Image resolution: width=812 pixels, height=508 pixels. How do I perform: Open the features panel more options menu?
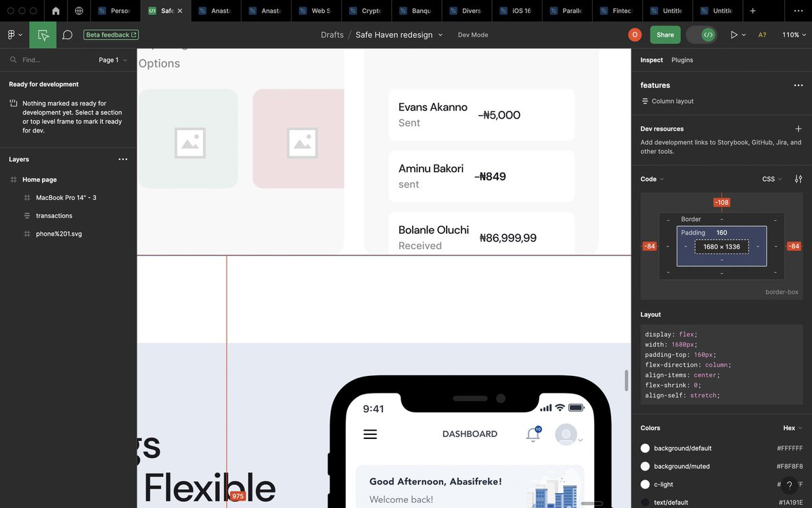coord(798,85)
